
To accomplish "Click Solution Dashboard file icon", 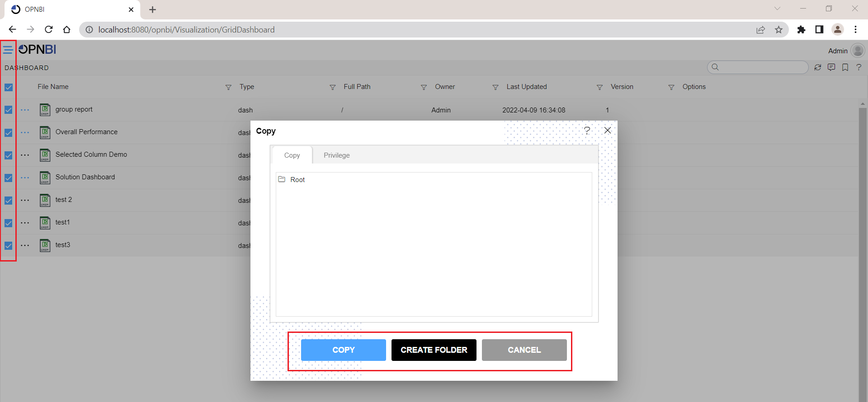I will coord(45,178).
